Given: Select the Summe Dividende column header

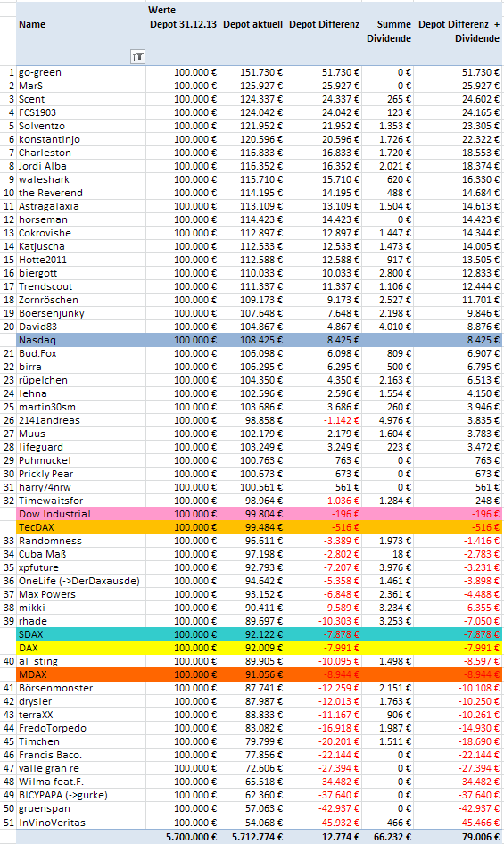Looking at the screenshot, I should tap(389, 31).
